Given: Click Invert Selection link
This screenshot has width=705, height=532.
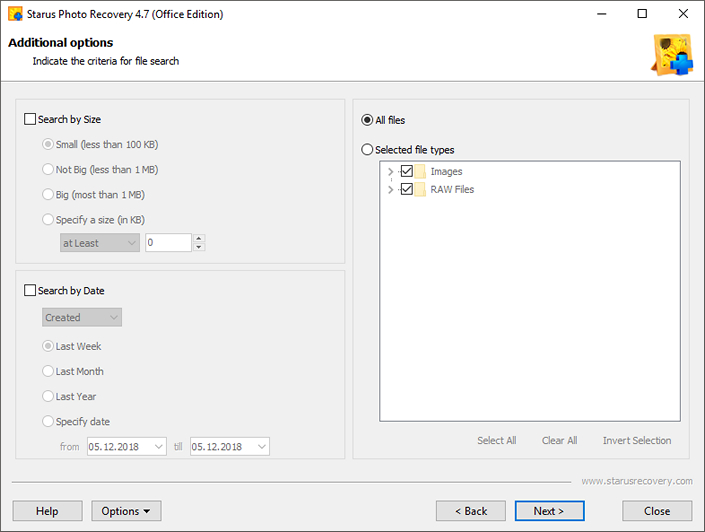Looking at the screenshot, I should coord(637,441).
